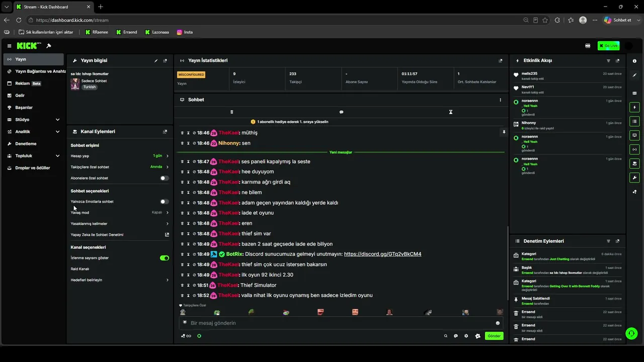
Task: Reload the page in browser
Action: pyautogui.click(x=19, y=20)
